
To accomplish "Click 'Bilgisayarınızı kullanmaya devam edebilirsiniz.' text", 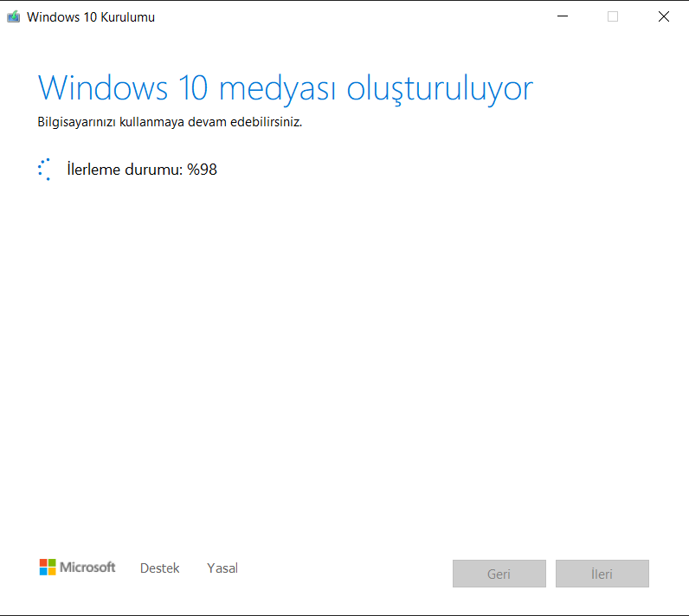I will [170, 122].
